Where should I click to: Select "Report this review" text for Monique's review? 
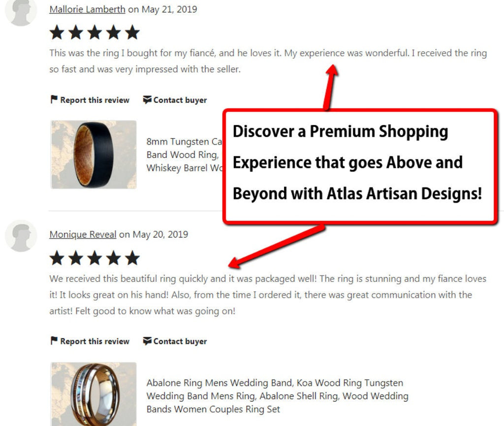[x=94, y=341]
